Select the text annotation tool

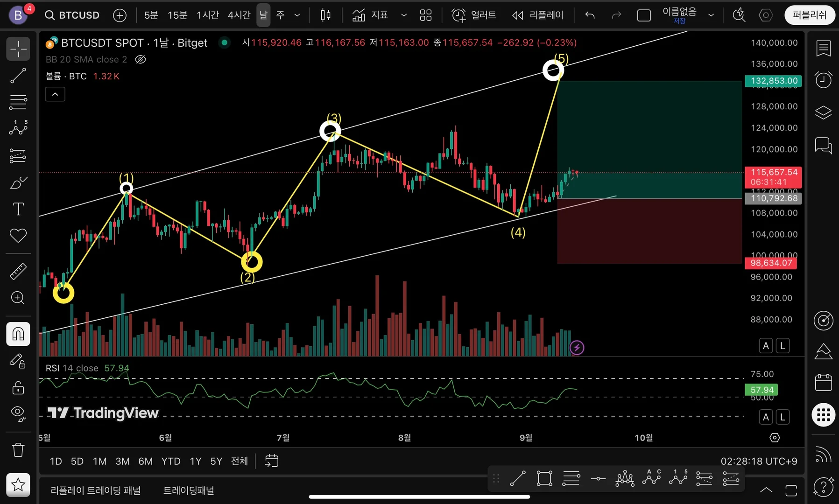tap(18, 209)
